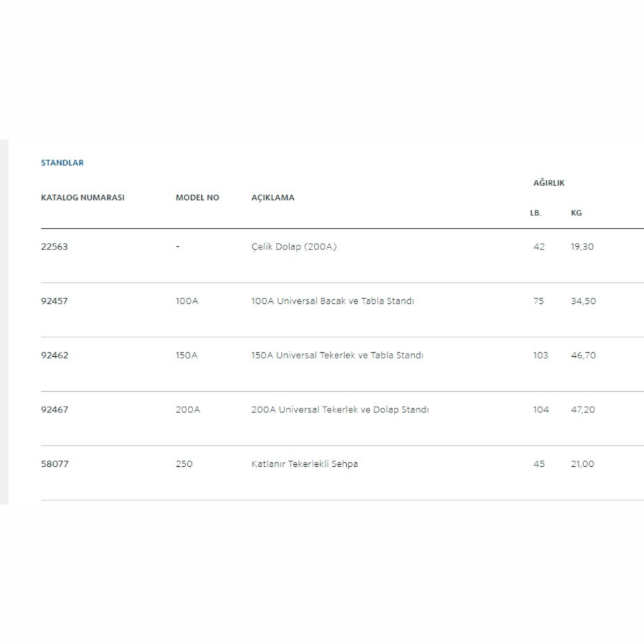Click the STANDLAR section heading
Screen dimensions: 644x644
tap(62, 163)
